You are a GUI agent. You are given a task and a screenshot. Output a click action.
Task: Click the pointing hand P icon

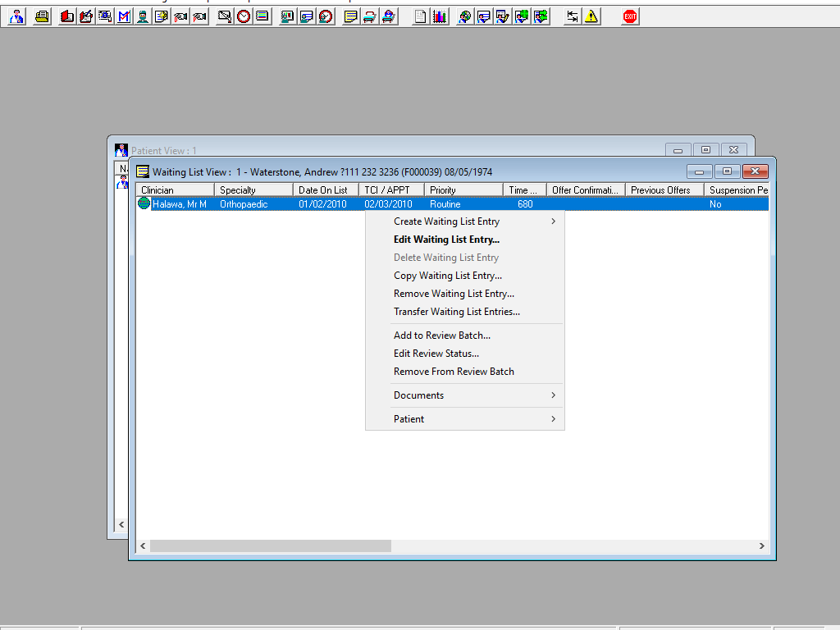[x=199, y=16]
